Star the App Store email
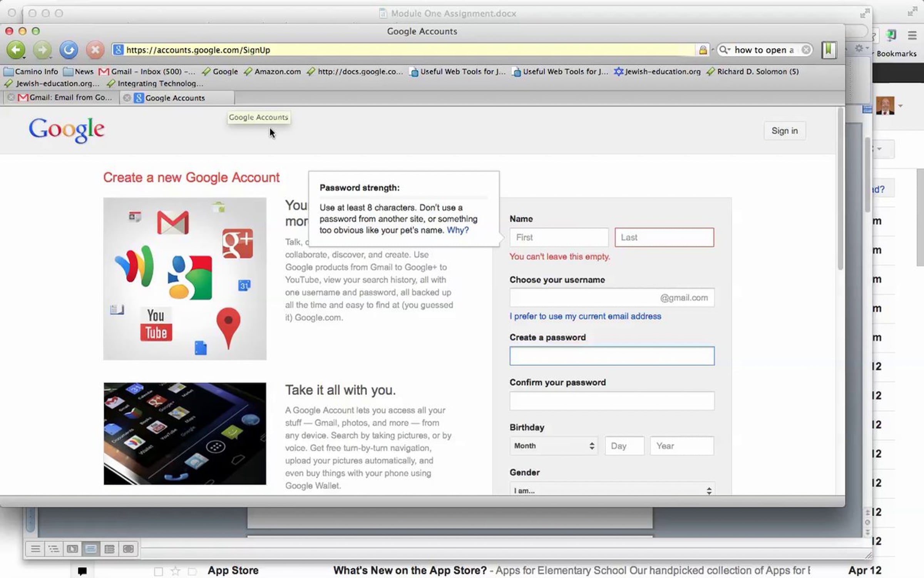Viewport: 924px width, 578px height. (x=176, y=571)
